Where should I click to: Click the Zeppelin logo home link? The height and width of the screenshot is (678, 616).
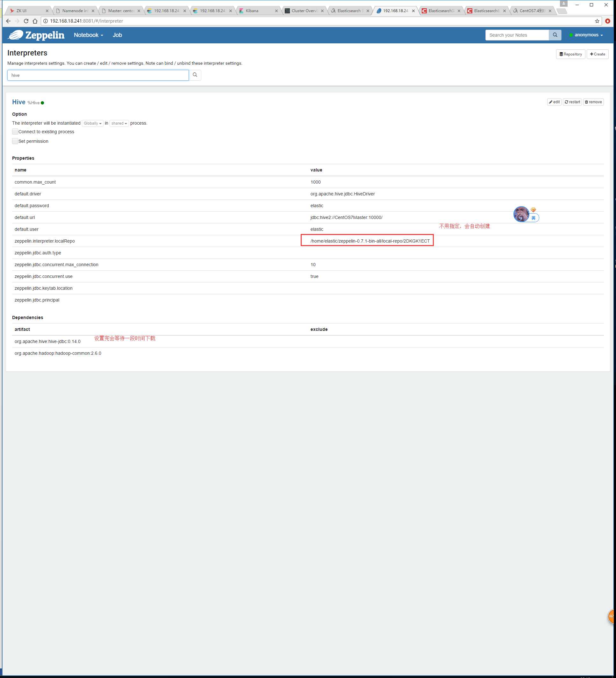coord(36,35)
